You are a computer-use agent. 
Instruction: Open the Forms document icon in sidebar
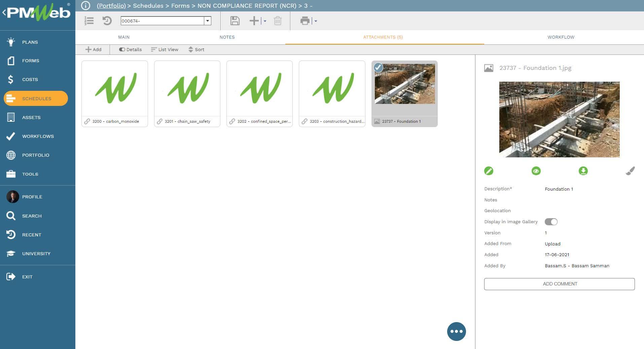(x=11, y=61)
